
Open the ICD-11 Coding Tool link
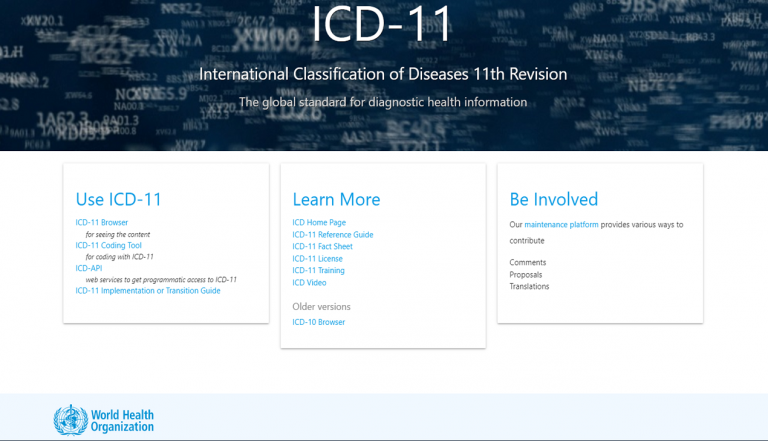pyautogui.click(x=109, y=245)
